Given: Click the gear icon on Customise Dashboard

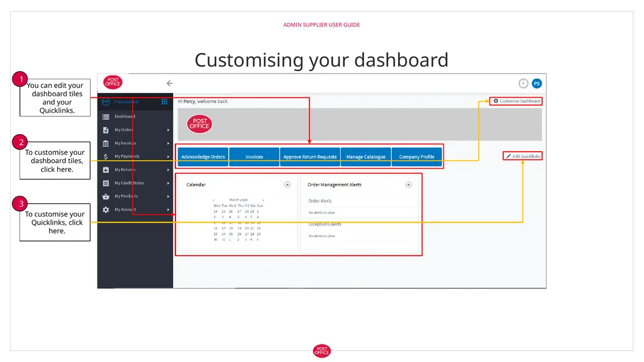Looking at the screenshot, I should 496,101.
